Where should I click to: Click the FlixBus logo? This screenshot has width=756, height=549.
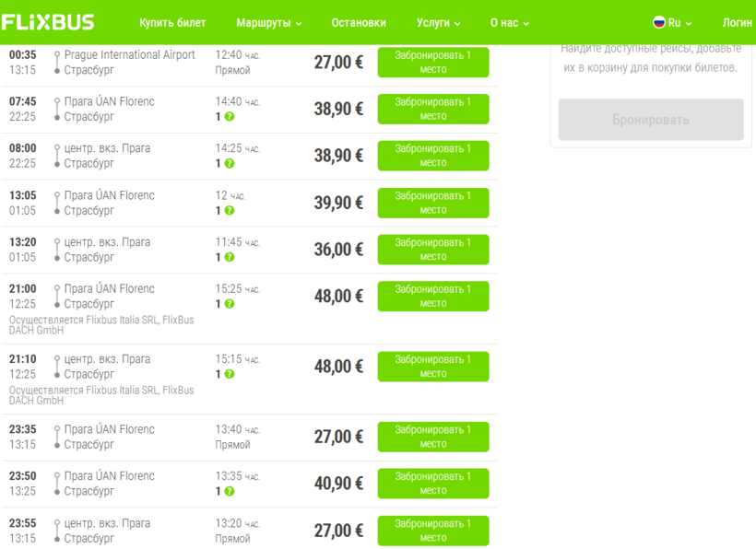pos(48,22)
